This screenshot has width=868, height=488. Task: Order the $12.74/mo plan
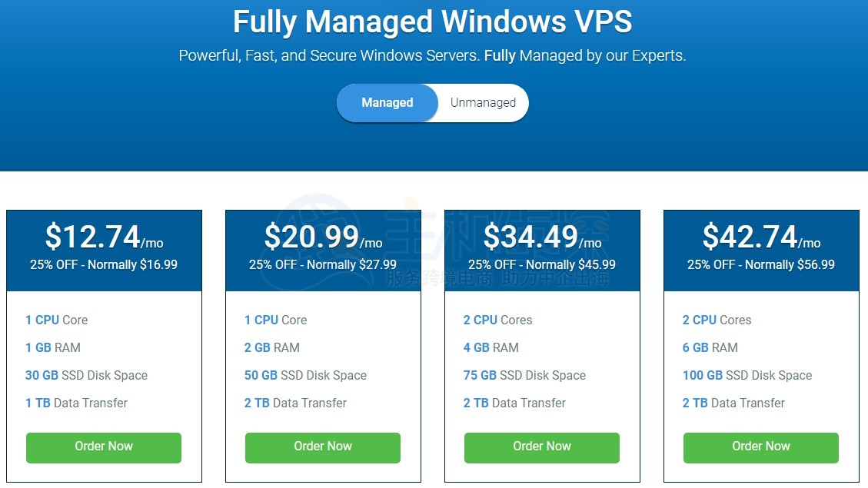pos(104,447)
